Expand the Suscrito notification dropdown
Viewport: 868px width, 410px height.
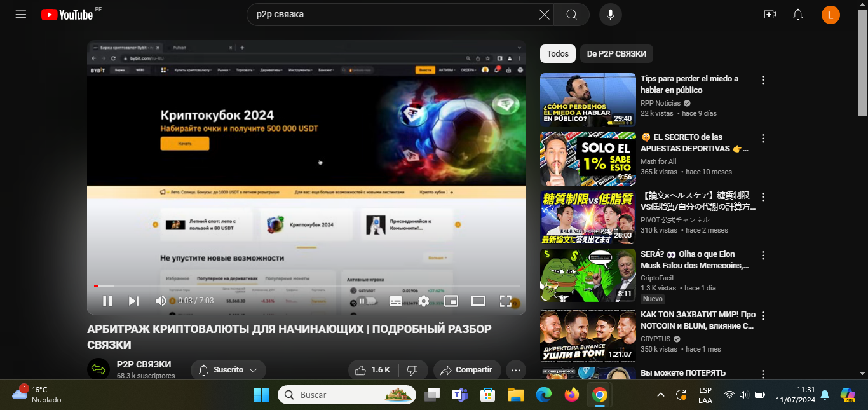click(x=228, y=370)
